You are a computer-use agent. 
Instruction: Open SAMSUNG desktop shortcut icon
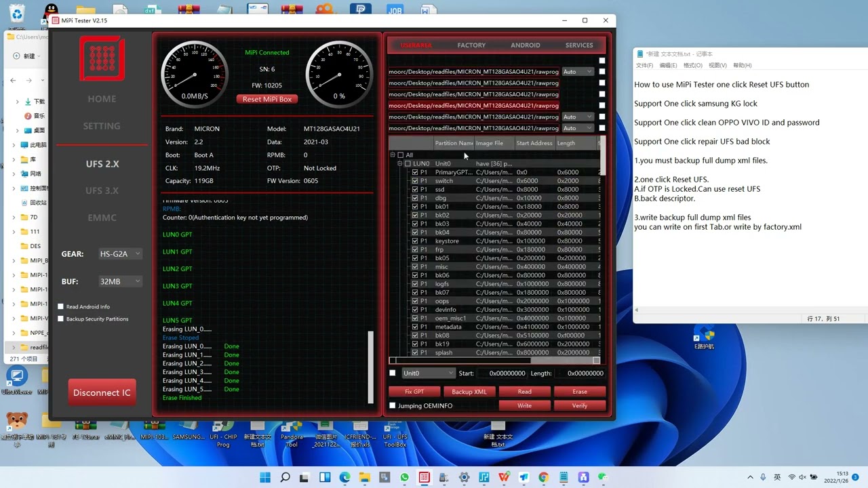(189, 430)
